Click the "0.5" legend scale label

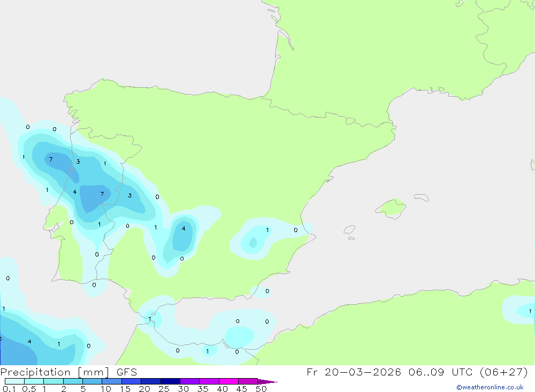pos(29,389)
